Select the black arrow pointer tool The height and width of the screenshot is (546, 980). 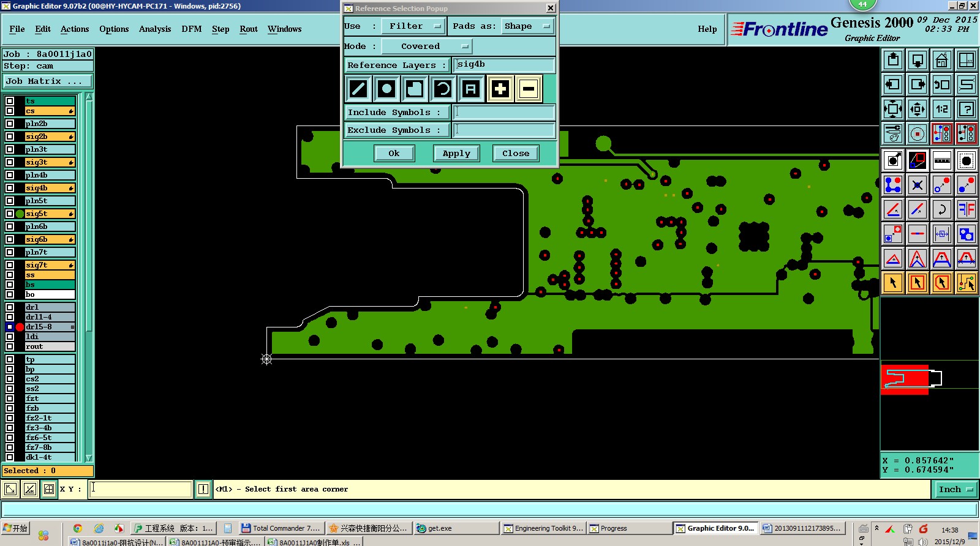pyautogui.click(x=893, y=283)
